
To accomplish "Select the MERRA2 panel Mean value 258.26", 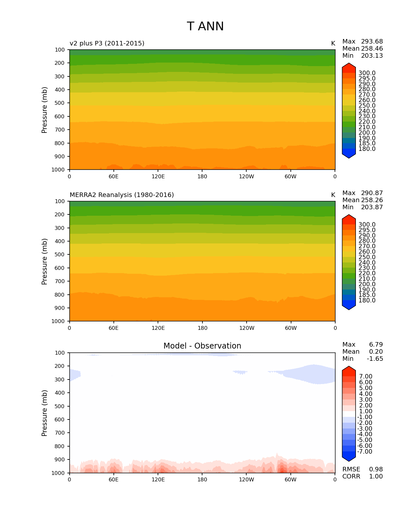I will click(x=372, y=200).
